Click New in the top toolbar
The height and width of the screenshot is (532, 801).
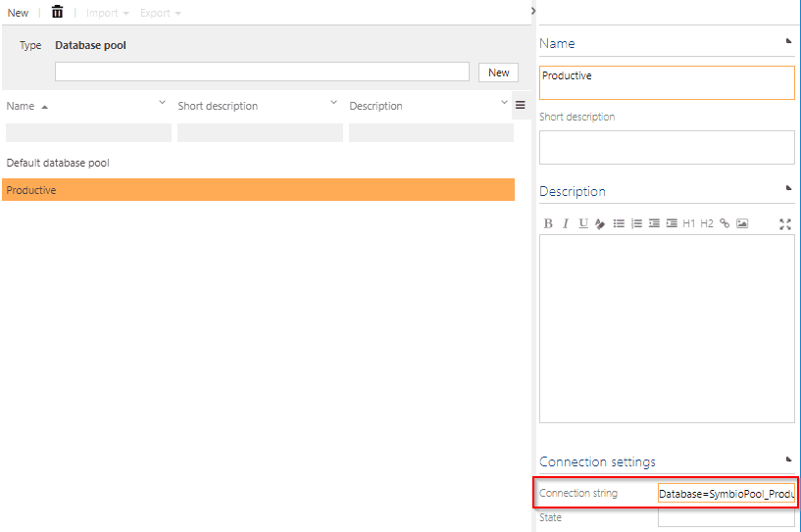point(18,13)
